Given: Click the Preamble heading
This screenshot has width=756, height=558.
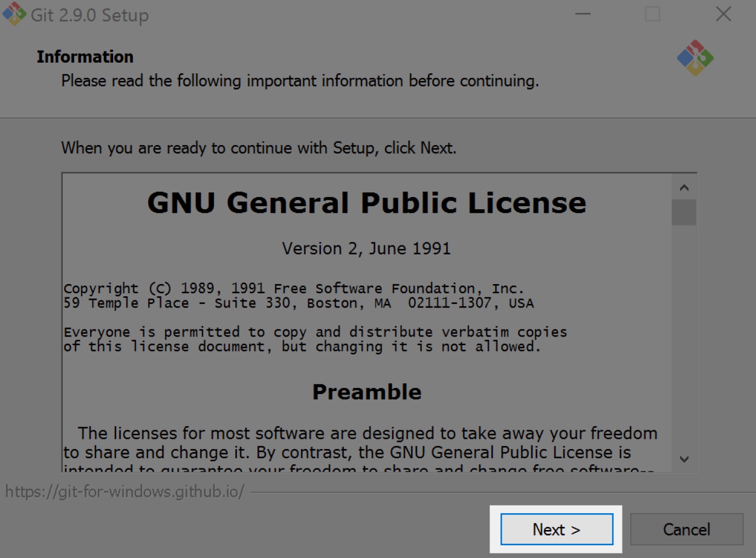Looking at the screenshot, I should point(367,392).
